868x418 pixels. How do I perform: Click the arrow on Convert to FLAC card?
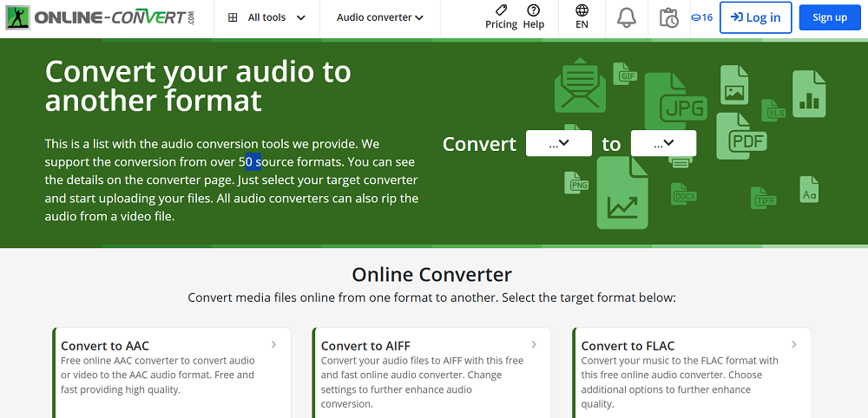tap(794, 344)
